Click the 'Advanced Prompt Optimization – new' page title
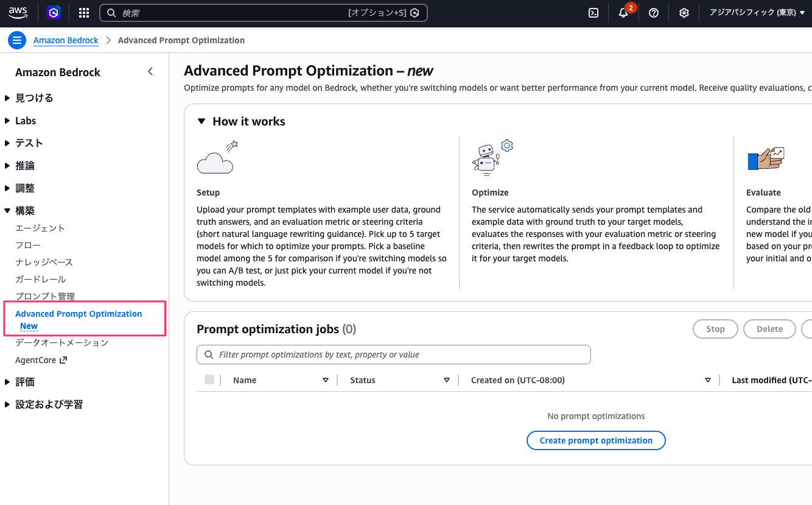This screenshot has width=812, height=505. pos(309,71)
